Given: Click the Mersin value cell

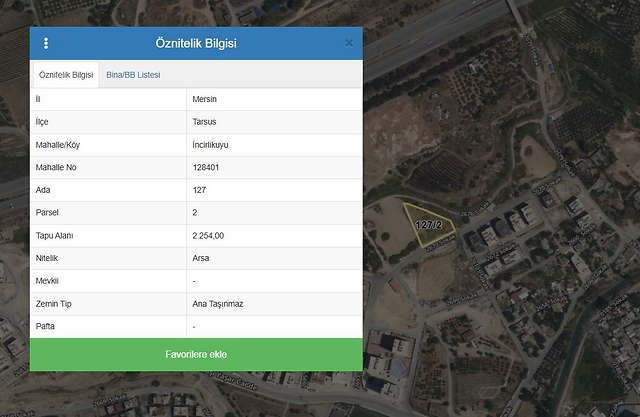Looking at the screenshot, I should pyautogui.click(x=204, y=100).
